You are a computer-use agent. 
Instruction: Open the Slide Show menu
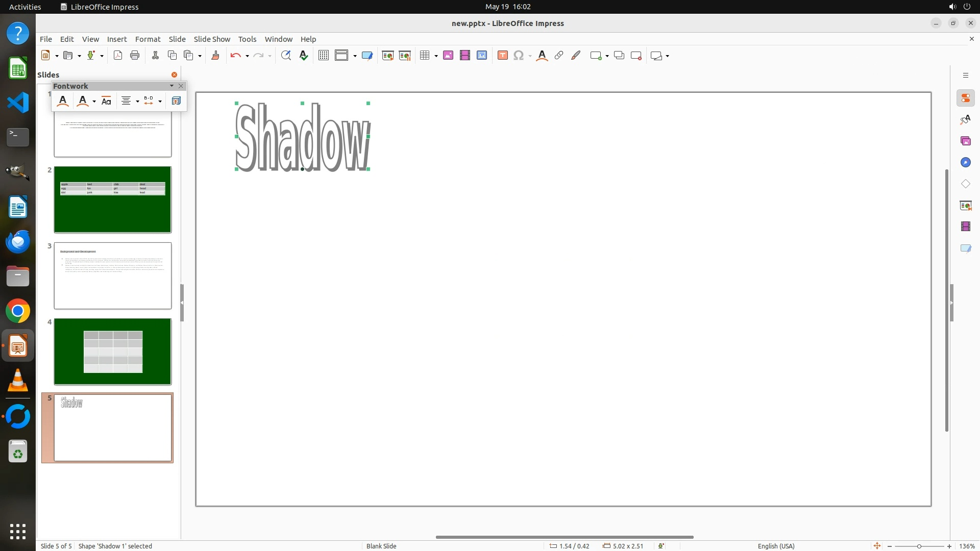click(212, 39)
